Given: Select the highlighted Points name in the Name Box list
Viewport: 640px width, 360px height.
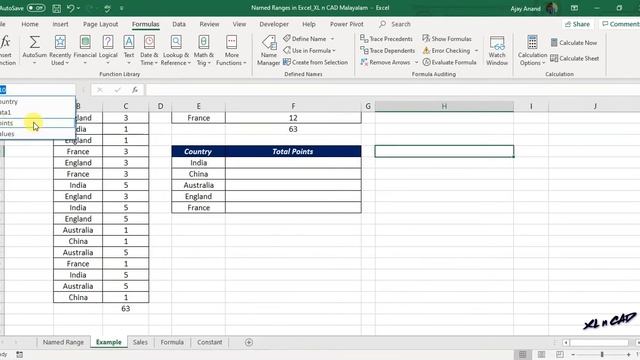Looking at the screenshot, I should pos(38,123).
